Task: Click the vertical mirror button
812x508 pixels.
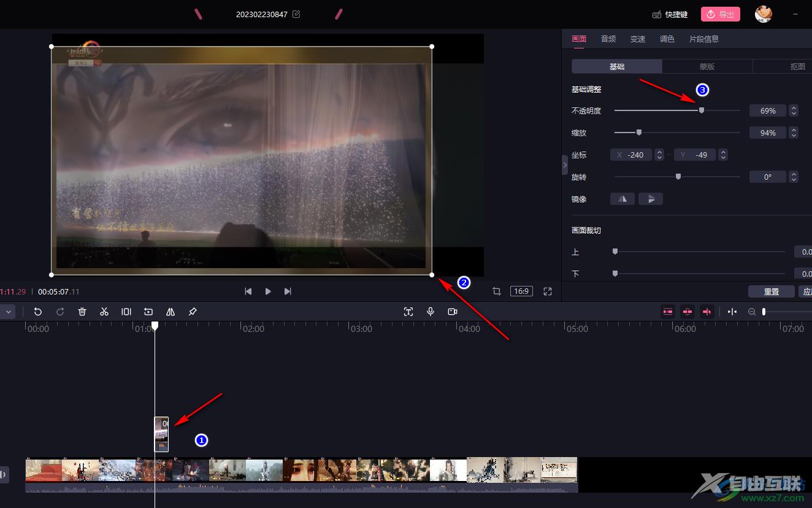Action: coord(651,199)
